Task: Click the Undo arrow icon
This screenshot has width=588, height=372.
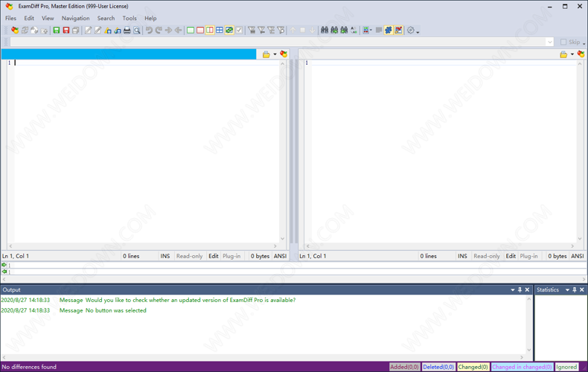Action: (x=150, y=31)
